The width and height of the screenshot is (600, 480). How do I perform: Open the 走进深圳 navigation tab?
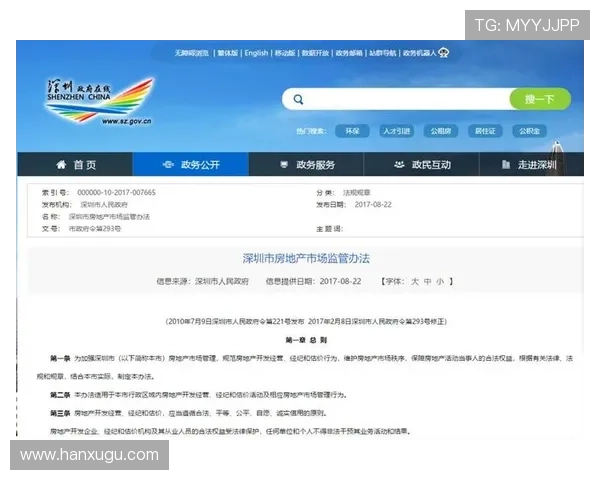[532, 165]
